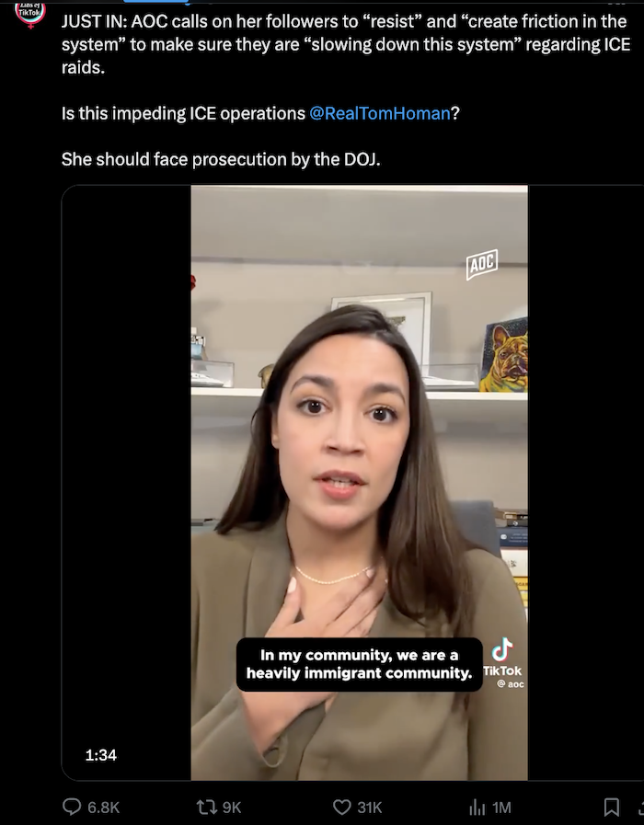Screen dimensions: 644x825
Task: Open view analytics bar chart icon
Action: (477, 808)
